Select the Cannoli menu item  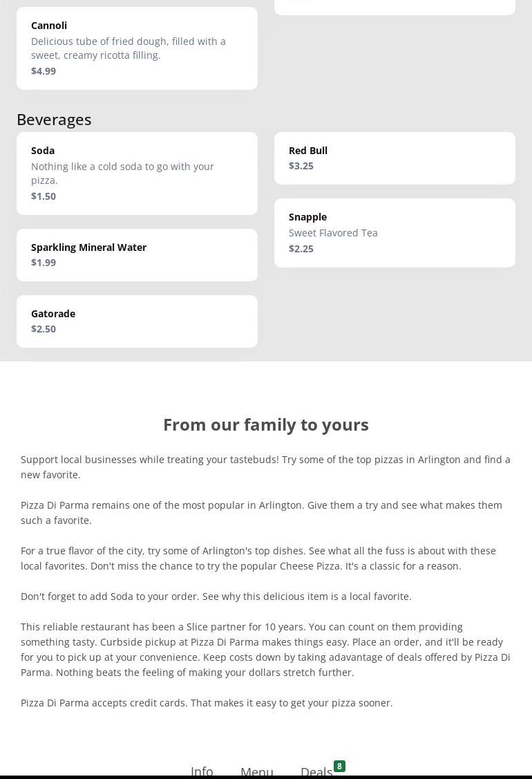click(x=137, y=48)
